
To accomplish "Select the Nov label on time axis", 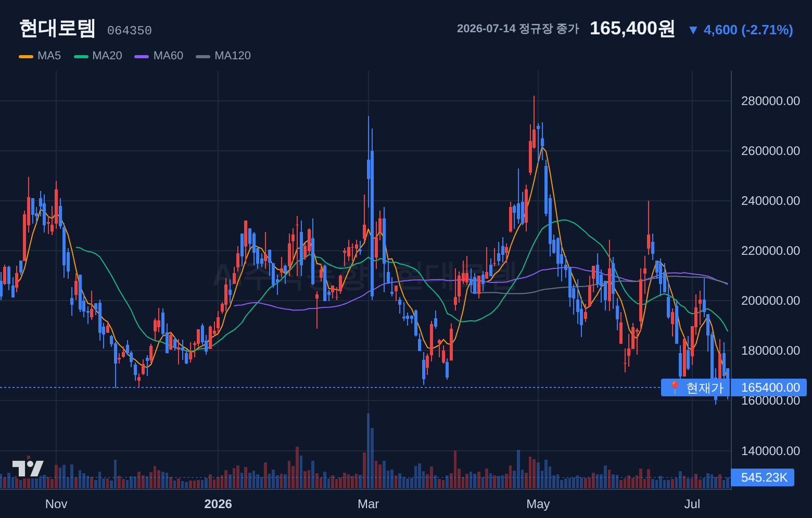I will coord(56,504).
